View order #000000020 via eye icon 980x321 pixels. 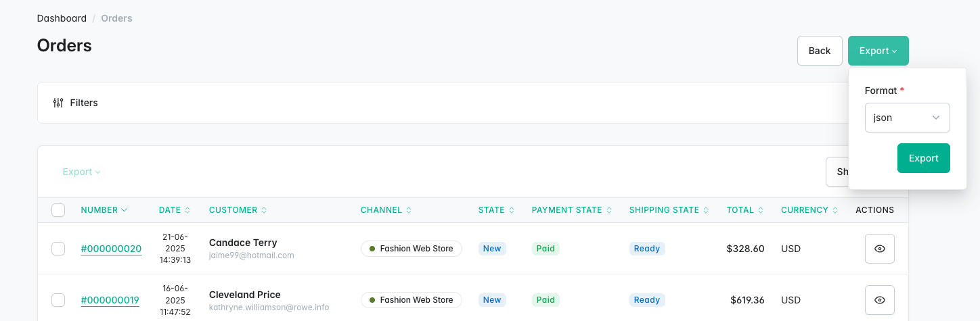point(879,249)
